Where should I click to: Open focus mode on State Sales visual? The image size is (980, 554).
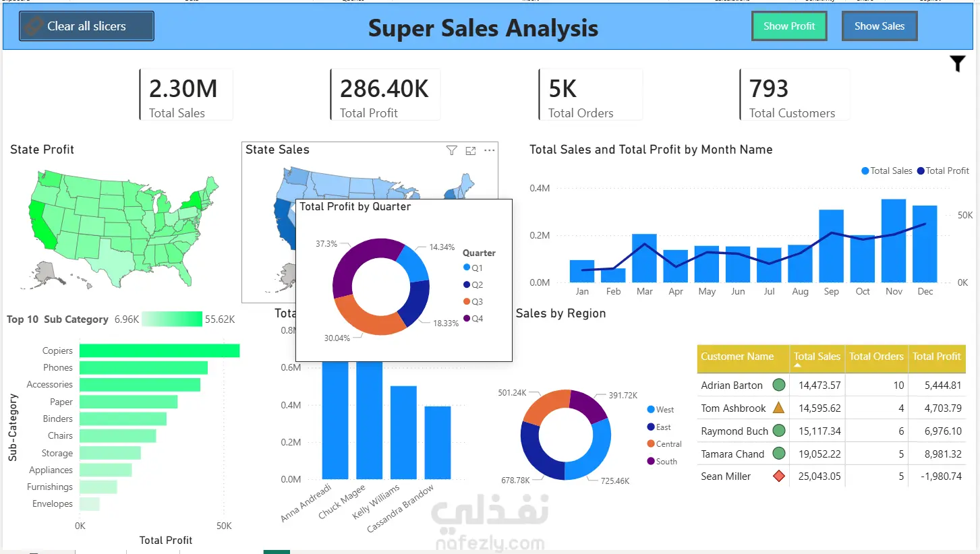[471, 150]
